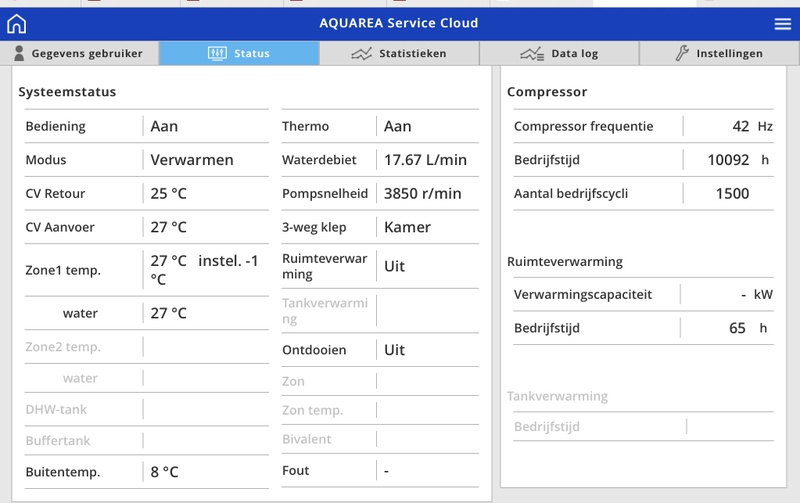Screen dimensions: 800x503
Task: Click the graph icon on Data log tab
Action: click(x=533, y=53)
